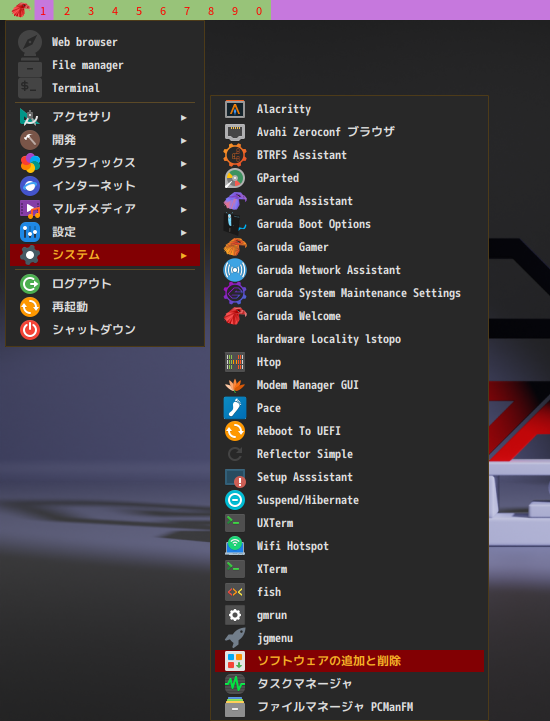Open BTRFS Assistant via its orange icon
The width and height of the screenshot is (550, 721).
(x=235, y=155)
